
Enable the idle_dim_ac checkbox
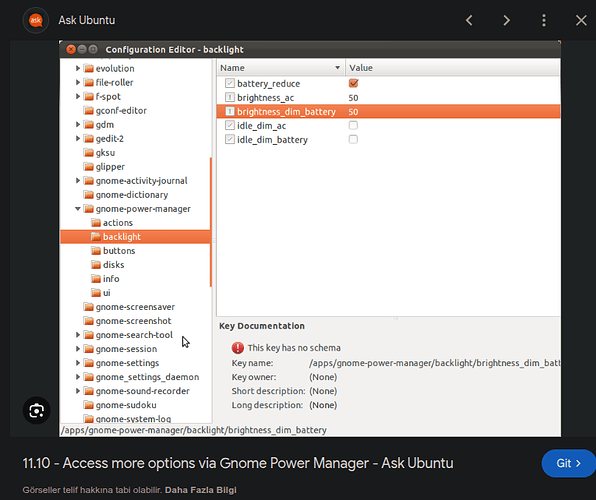coord(353,125)
